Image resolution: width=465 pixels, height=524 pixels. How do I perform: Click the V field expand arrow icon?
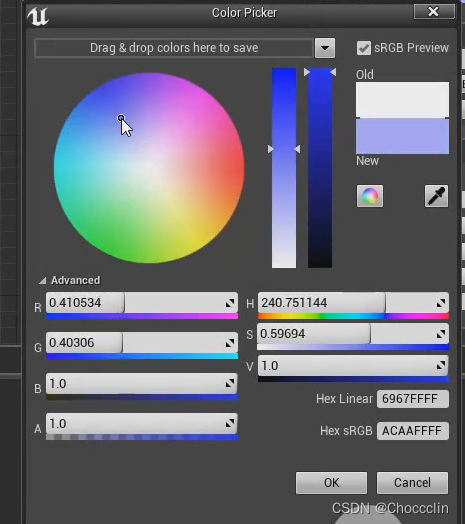[x=441, y=365]
